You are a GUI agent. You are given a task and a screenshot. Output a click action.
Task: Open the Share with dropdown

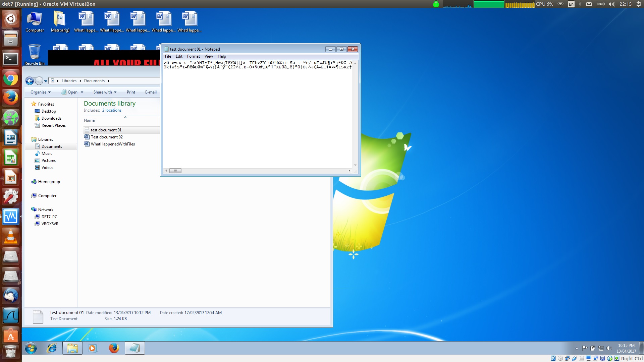click(x=105, y=92)
